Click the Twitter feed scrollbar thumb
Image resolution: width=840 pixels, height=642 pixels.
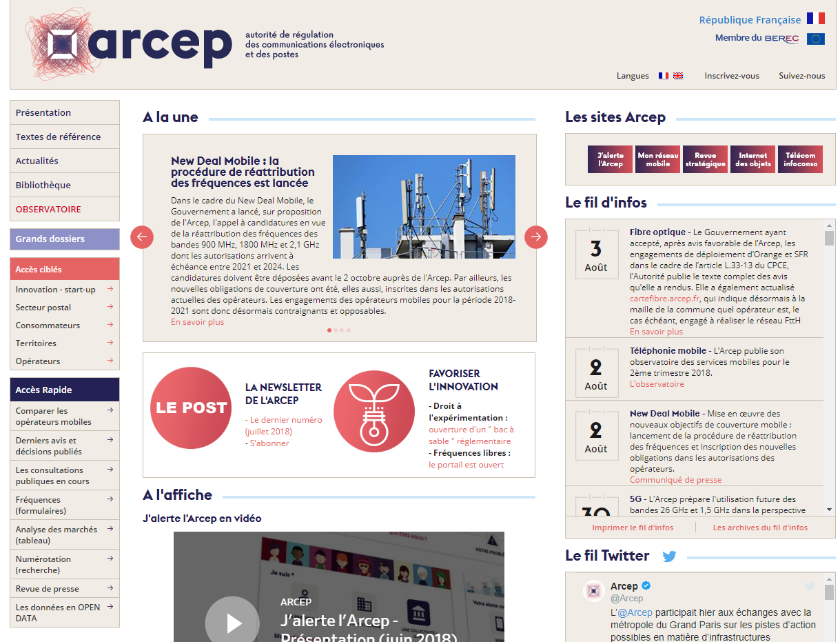(x=829, y=592)
